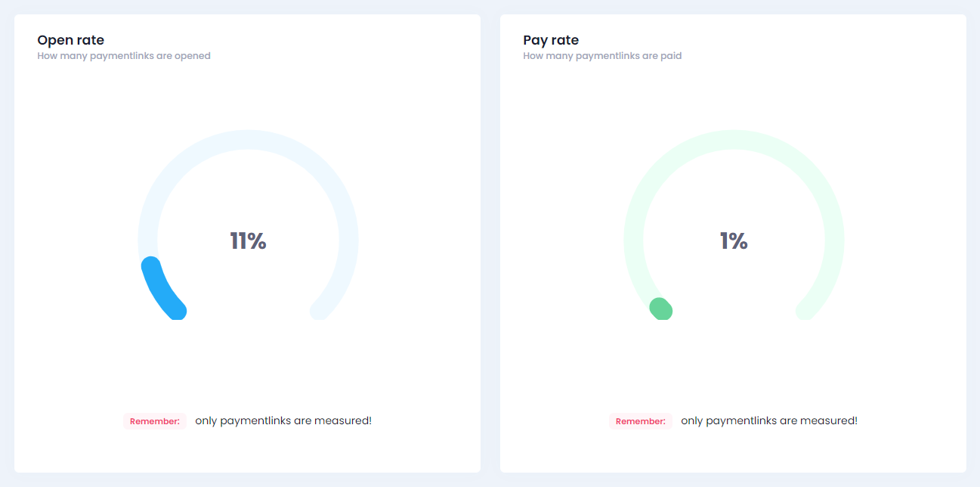
Task: Click the right end of Pay rate gauge track
Action: 805,309
